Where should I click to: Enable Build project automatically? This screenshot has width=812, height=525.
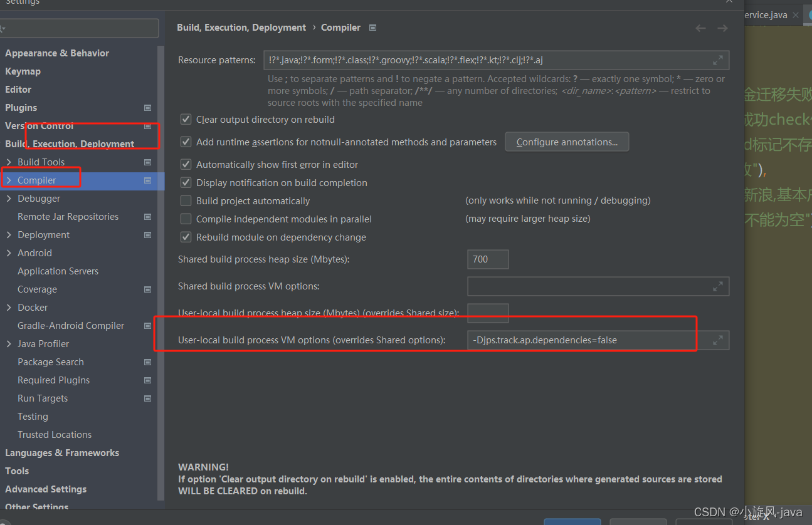tap(186, 200)
